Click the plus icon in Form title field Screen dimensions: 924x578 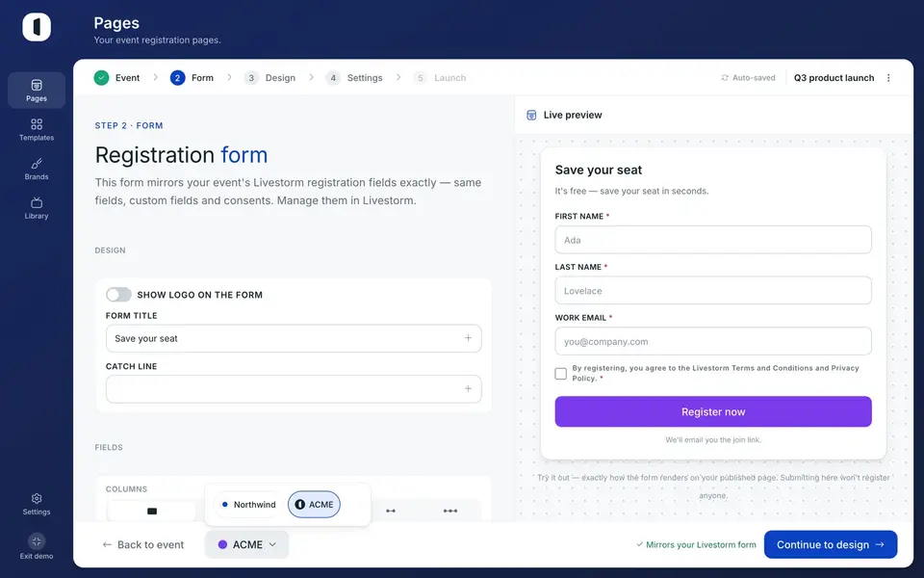click(x=468, y=338)
